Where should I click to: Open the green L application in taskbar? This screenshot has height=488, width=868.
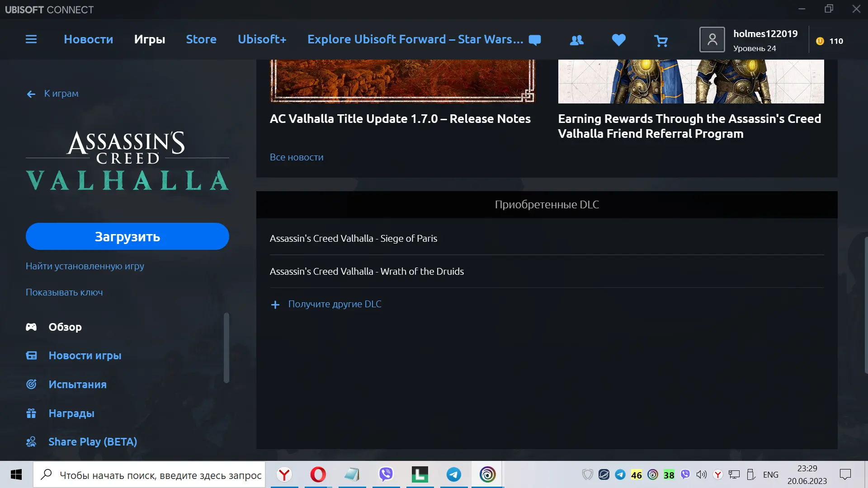(x=420, y=474)
